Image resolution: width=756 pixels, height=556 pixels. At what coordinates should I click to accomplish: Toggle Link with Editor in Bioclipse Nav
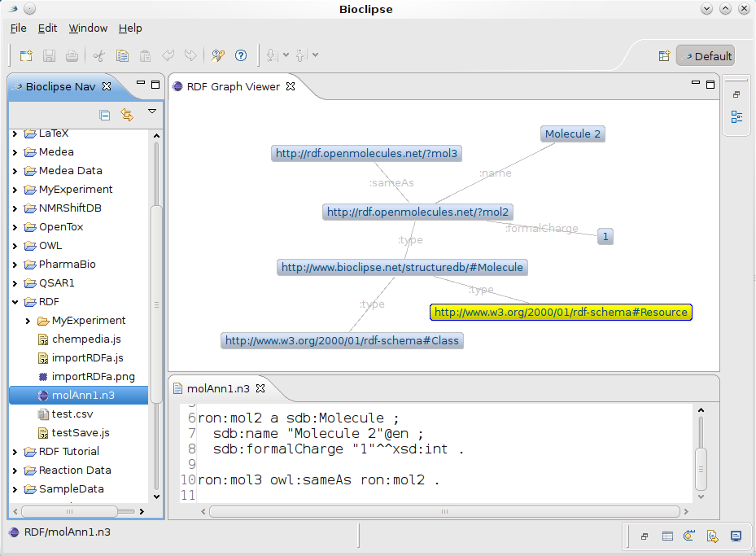click(127, 115)
